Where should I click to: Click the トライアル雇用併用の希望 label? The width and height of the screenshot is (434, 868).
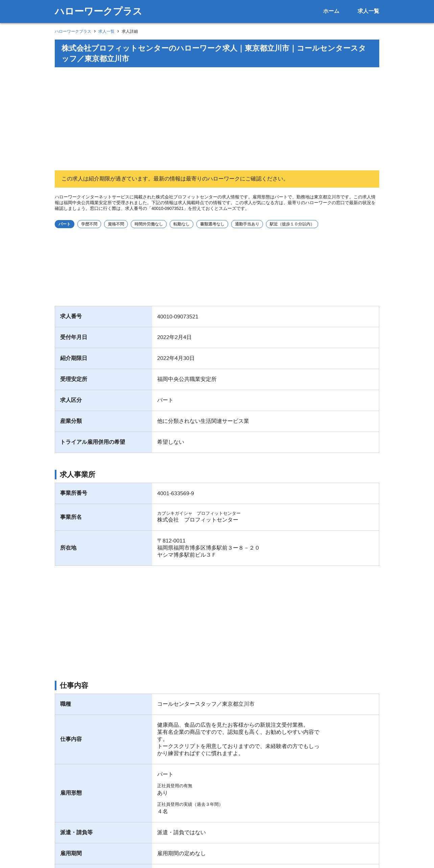[x=93, y=442]
